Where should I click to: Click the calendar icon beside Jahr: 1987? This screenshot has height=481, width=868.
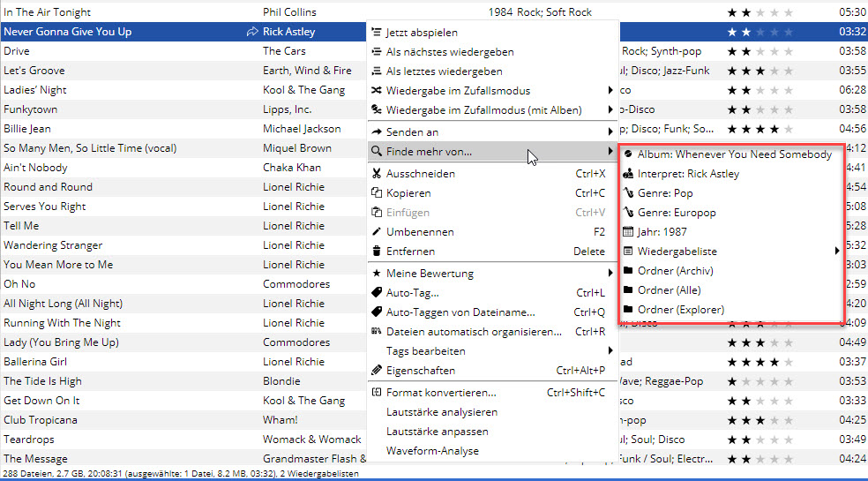628,232
